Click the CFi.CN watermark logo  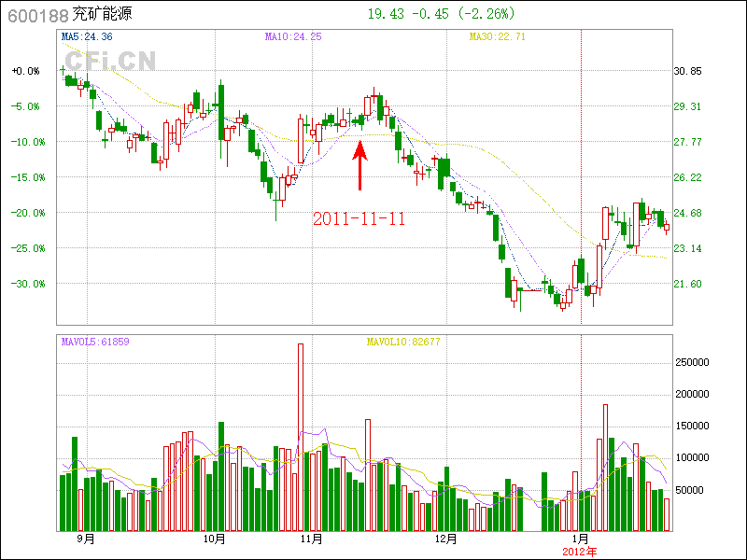[109, 62]
